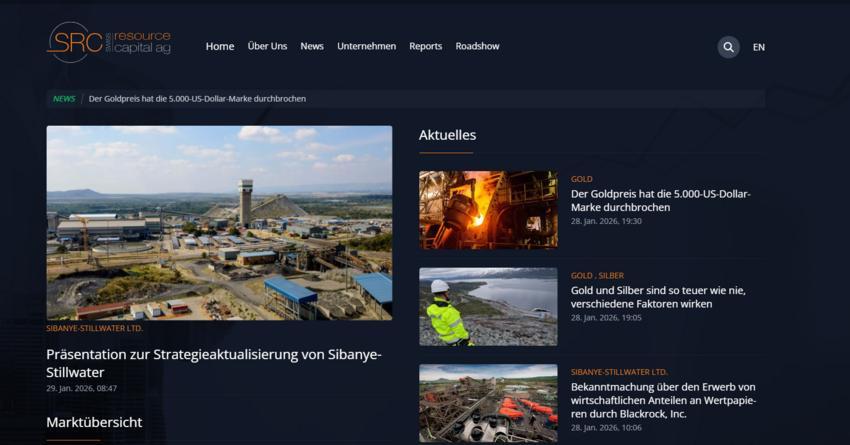
Task: Click the news ticker headline about Goldpreis
Action: (x=197, y=99)
